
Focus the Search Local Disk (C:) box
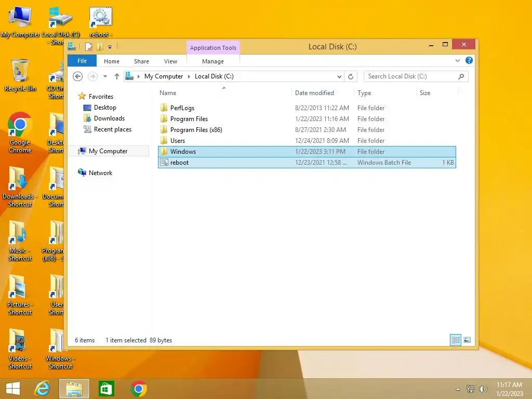coord(416,76)
